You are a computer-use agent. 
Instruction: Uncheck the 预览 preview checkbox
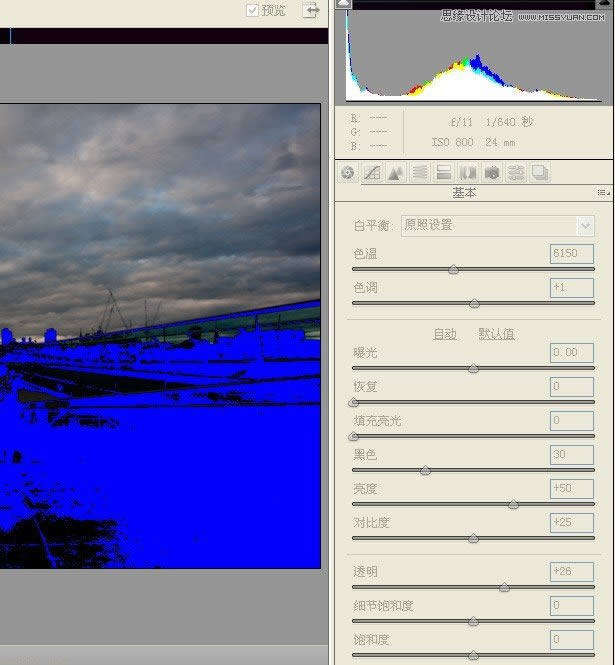point(252,10)
